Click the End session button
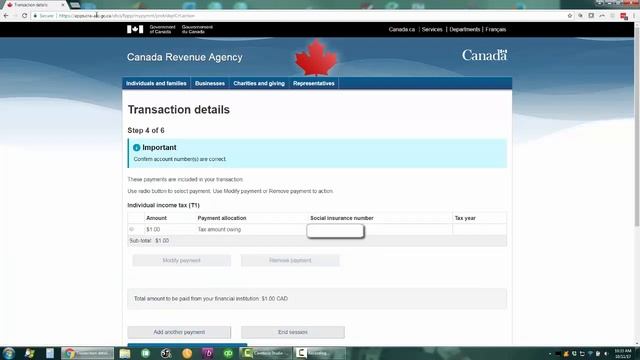Image resolution: width=640 pixels, height=360 pixels. [x=293, y=332]
